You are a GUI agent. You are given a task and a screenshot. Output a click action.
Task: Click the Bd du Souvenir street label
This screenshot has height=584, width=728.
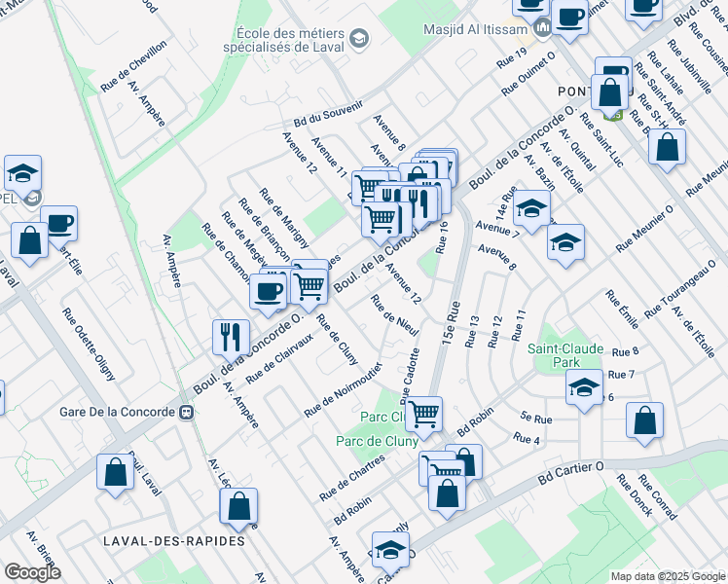coord(328,114)
